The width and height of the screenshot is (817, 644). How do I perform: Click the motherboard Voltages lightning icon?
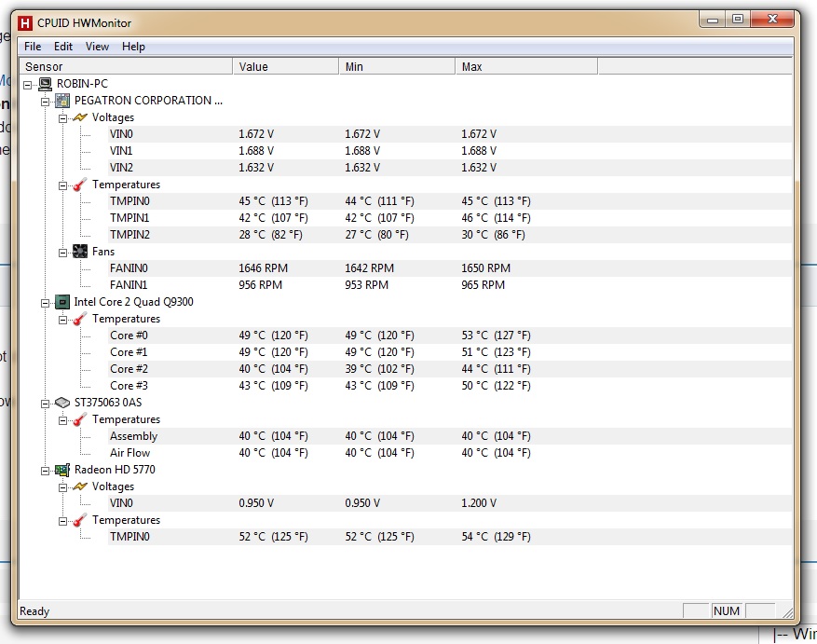pos(80,117)
